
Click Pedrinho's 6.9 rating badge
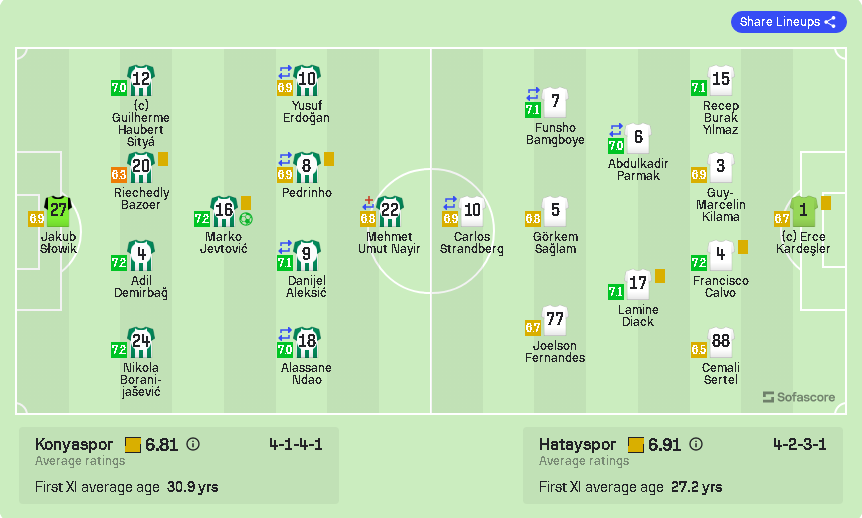point(285,174)
